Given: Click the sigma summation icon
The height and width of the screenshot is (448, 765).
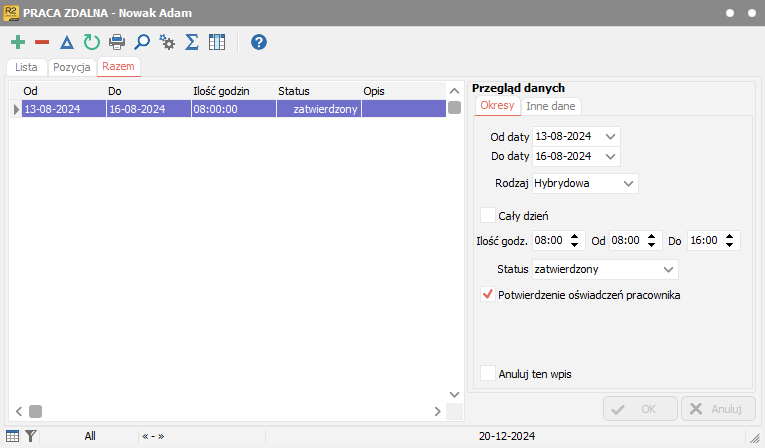Looking at the screenshot, I should pos(192,42).
